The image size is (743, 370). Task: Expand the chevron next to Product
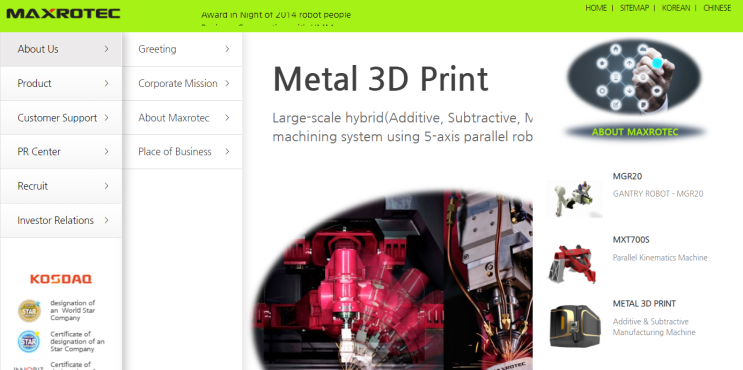(x=106, y=83)
